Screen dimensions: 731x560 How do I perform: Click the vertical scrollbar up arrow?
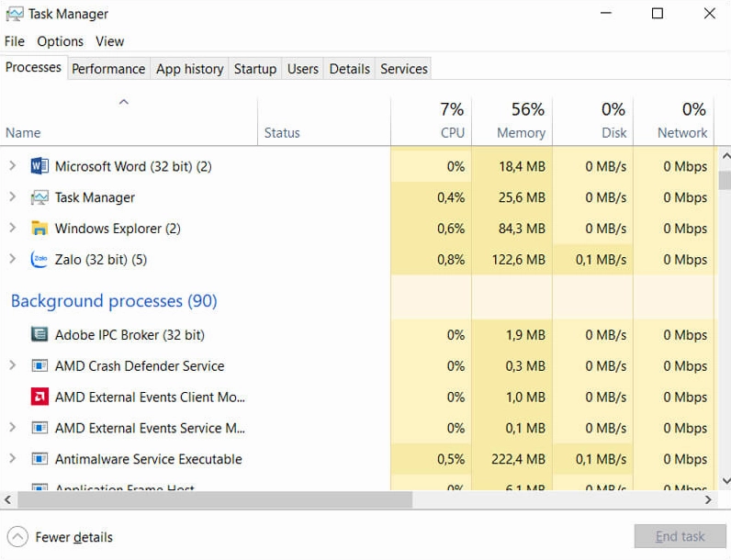(725, 156)
